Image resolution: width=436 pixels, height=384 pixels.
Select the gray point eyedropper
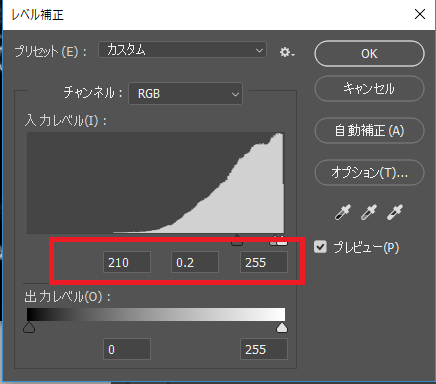coord(369,212)
